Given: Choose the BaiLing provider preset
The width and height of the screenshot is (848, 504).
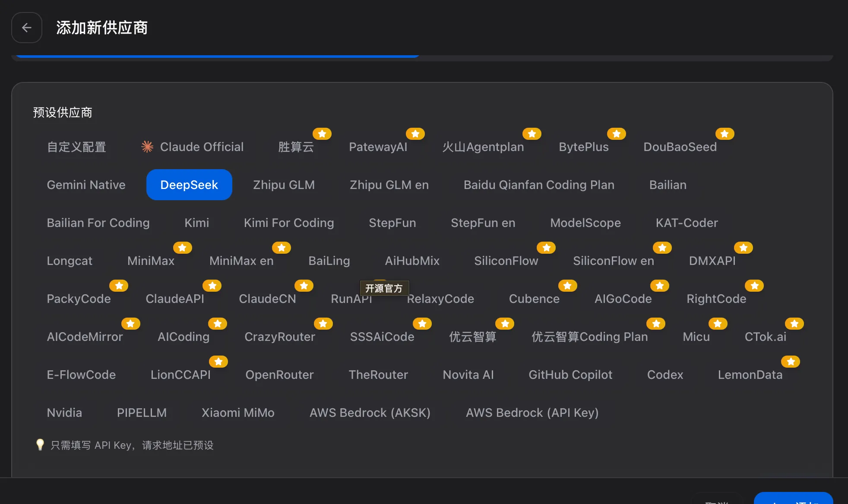Looking at the screenshot, I should click(x=329, y=261).
